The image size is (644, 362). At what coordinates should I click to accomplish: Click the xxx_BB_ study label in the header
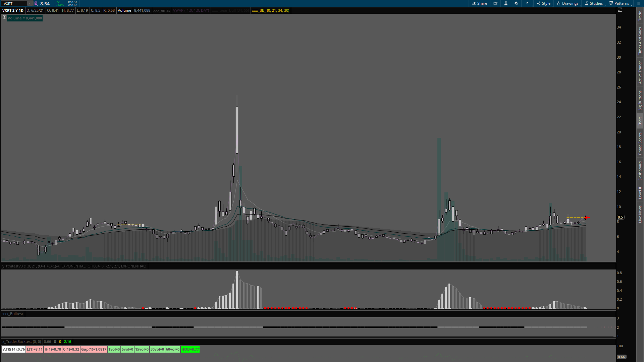[x=270, y=10]
